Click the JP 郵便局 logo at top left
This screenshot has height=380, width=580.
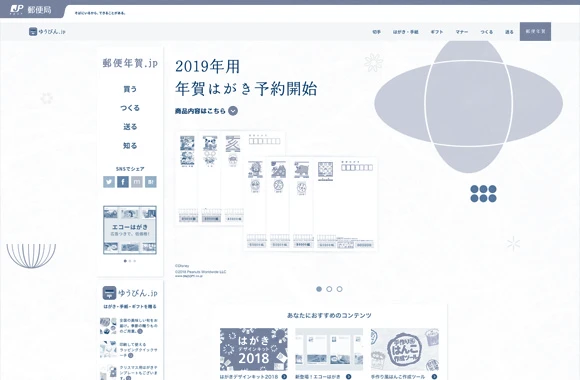click(x=31, y=9)
